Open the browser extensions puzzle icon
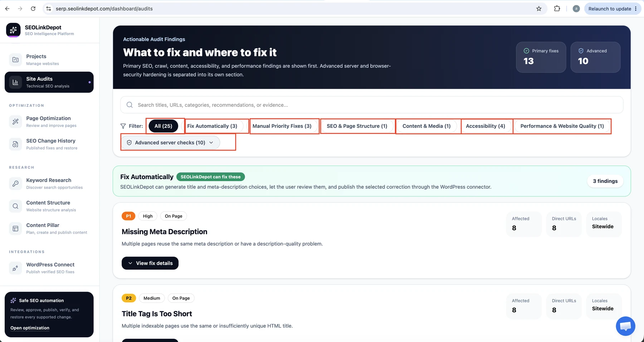The height and width of the screenshot is (342, 644). pyautogui.click(x=557, y=9)
